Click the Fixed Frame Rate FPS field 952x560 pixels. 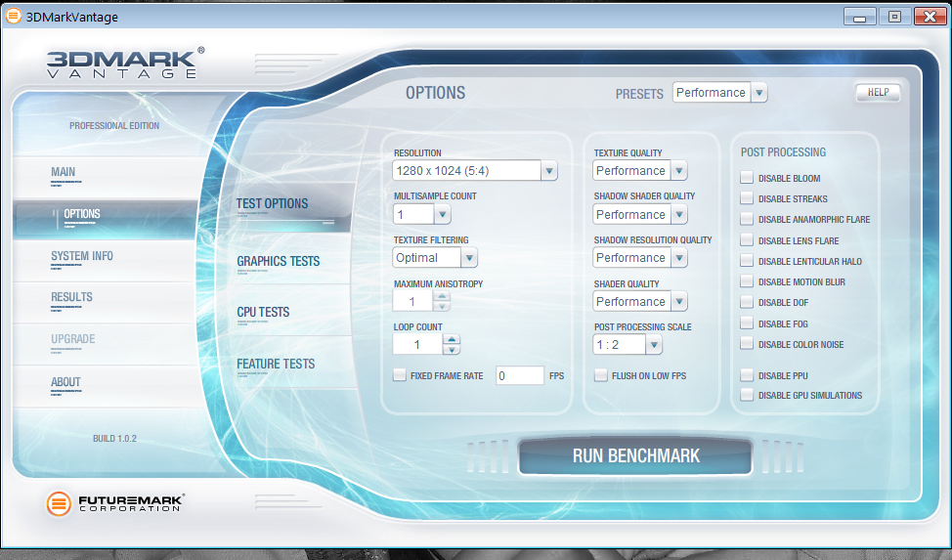tap(520, 375)
